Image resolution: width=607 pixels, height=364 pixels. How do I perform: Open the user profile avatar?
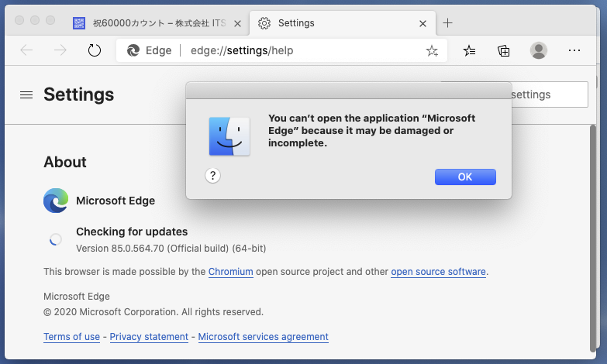539,50
